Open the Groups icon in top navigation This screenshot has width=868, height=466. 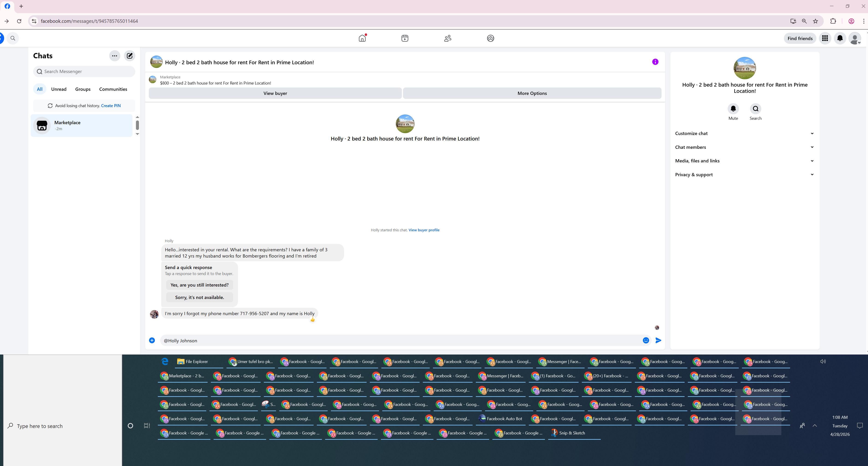point(491,38)
